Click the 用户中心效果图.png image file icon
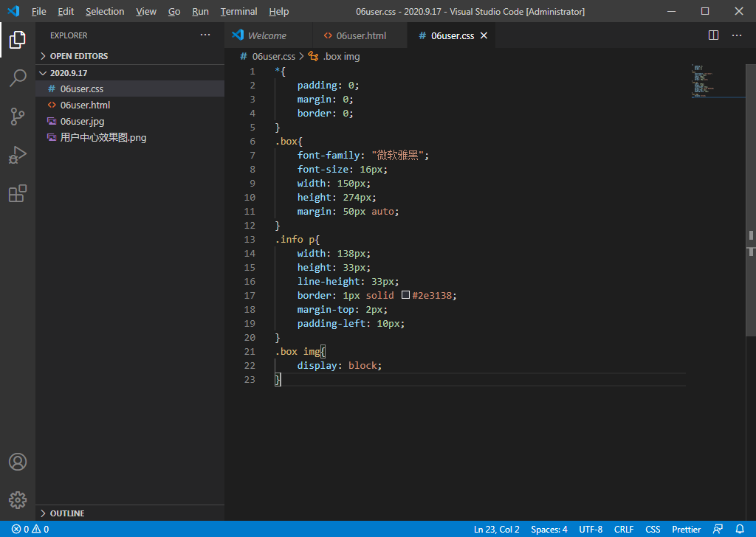Viewport: 756px width, 537px height. click(x=52, y=138)
